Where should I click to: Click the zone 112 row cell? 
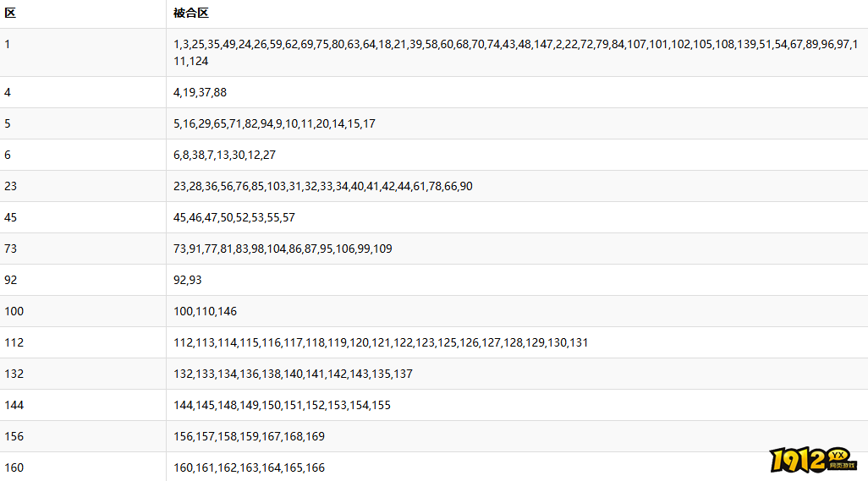83,342
